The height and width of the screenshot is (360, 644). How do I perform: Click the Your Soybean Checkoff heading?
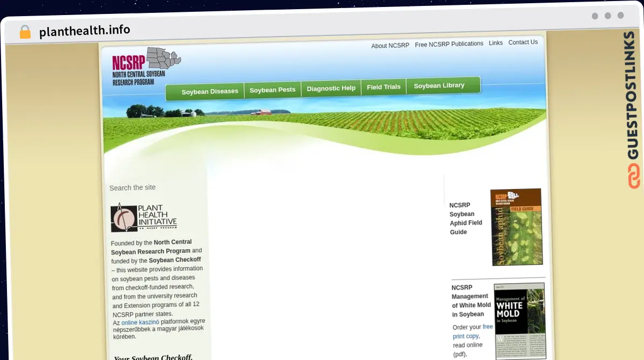153,357
